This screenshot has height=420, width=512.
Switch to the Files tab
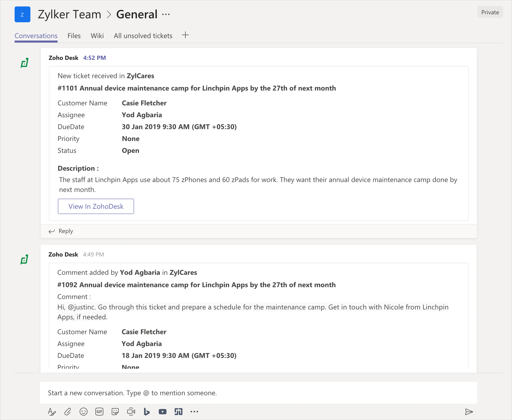click(x=74, y=36)
